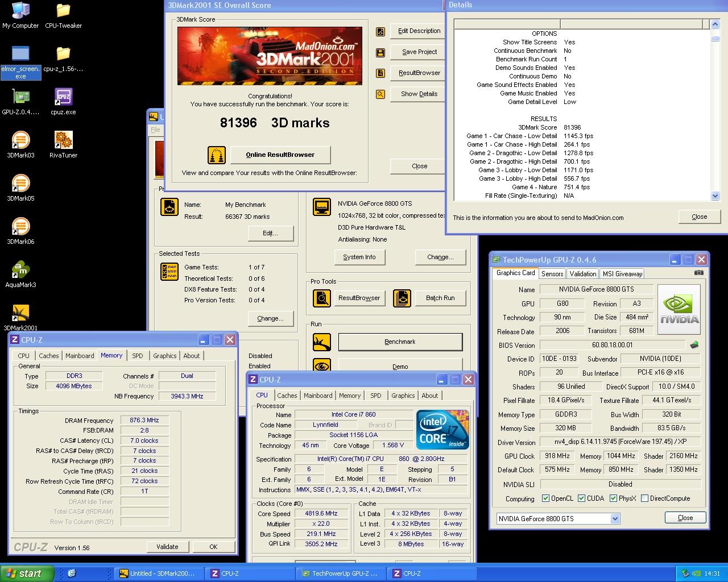728x582 pixels.
Task: Click the Benchmark run icon
Action: point(322,342)
